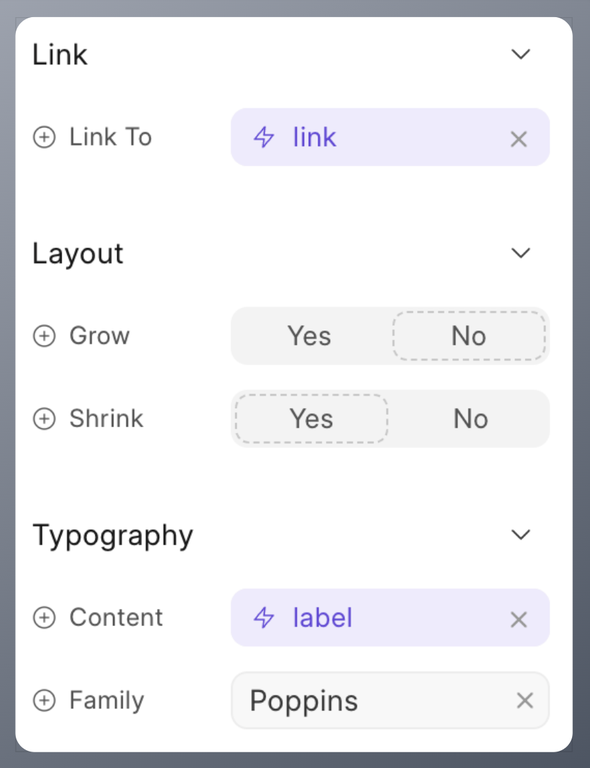Click the plus icon beside Content

click(44, 618)
